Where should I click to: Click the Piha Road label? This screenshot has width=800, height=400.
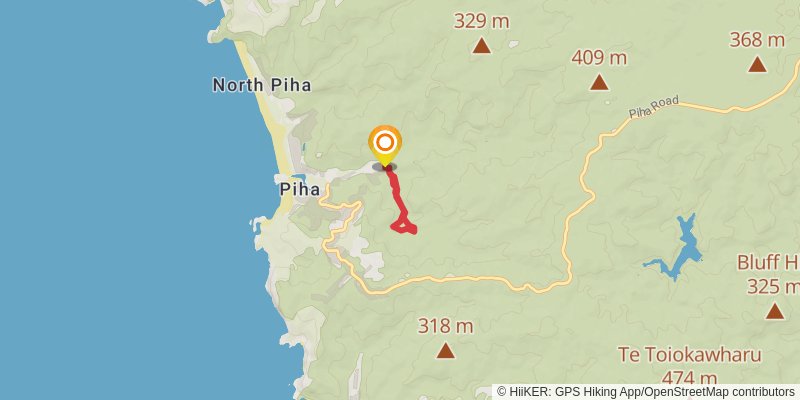654,107
